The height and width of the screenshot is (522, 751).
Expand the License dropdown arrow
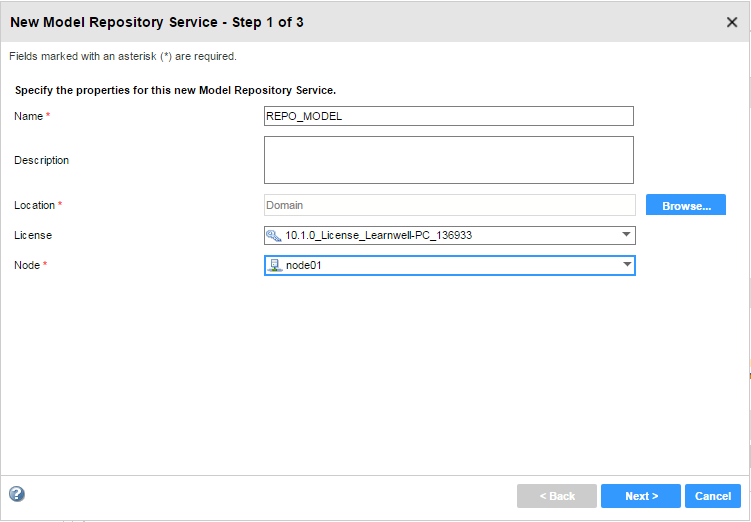click(626, 235)
